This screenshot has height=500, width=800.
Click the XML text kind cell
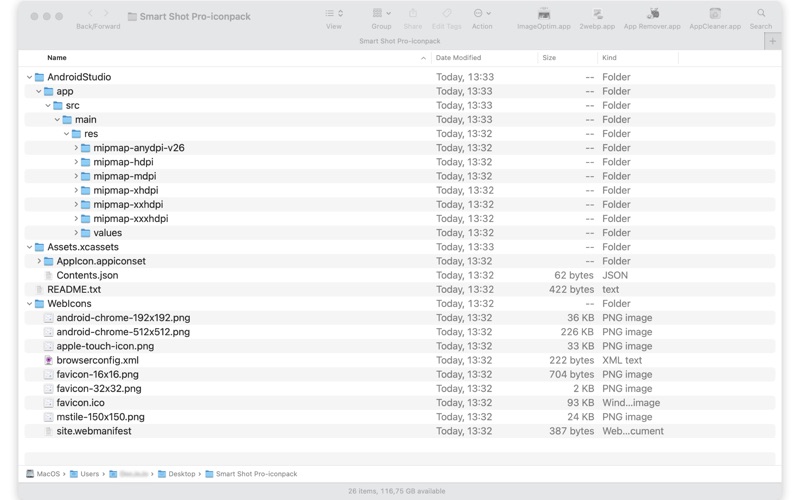pyautogui.click(x=622, y=360)
